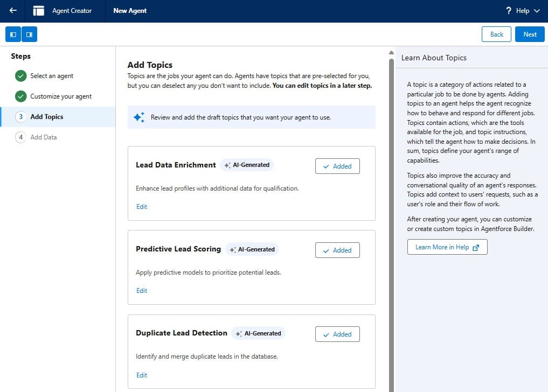Screen dimensions: 548x392
Task: Click the sparkle icon in review banner
Action: click(x=138, y=117)
